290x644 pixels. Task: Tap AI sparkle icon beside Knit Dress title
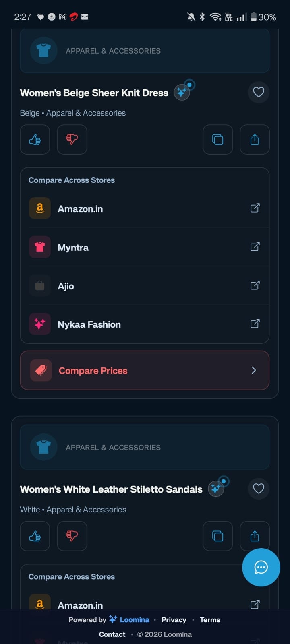[x=182, y=92]
